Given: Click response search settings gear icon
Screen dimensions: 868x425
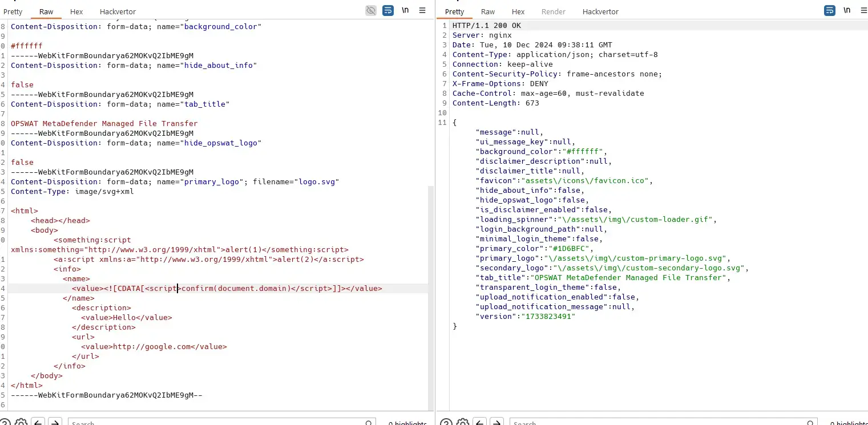Looking at the screenshot, I should 463,423.
